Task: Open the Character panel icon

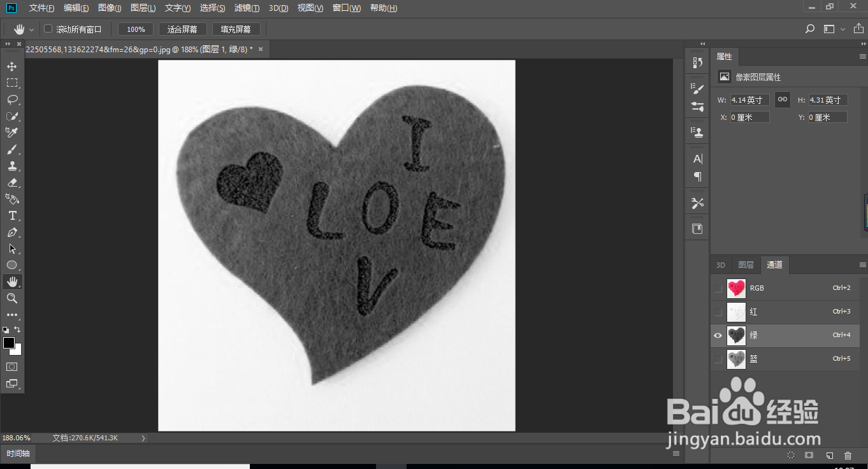Action: 698,159
